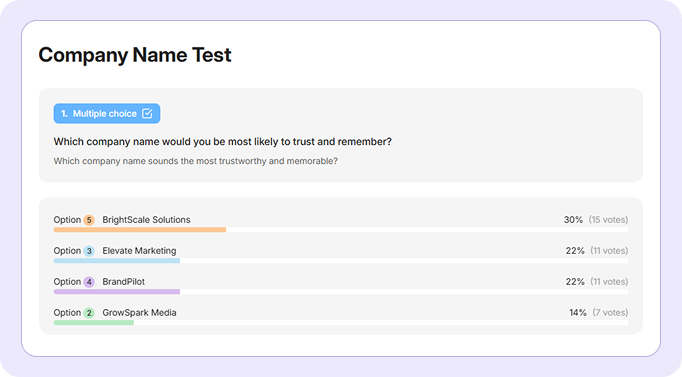This screenshot has height=377, width=682.
Task: Select the Elevate Marketing option
Action: (139, 250)
